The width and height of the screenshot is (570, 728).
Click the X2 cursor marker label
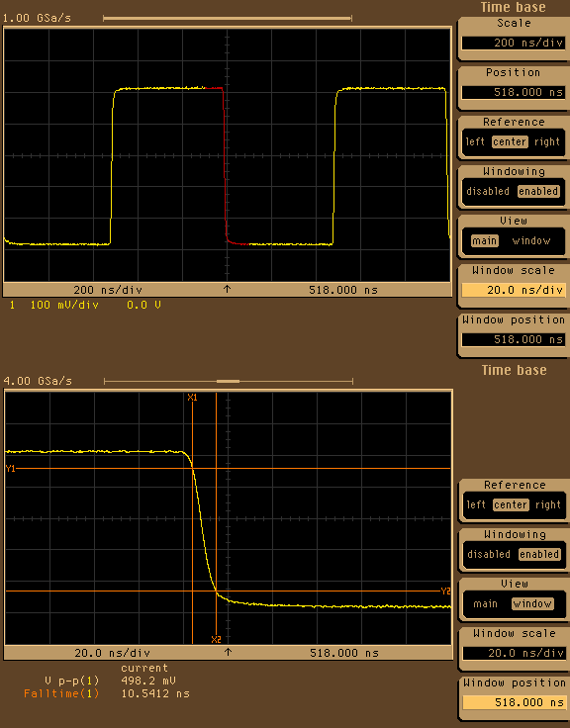[x=216, y=639]
